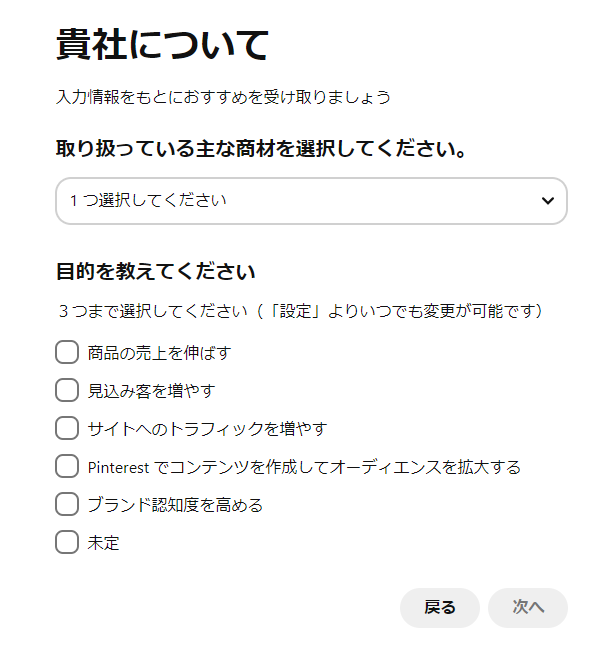This screenshot has height=668, width=605.
Task: Click the ブランド認知度を高める label text
Action: (175, 505)
